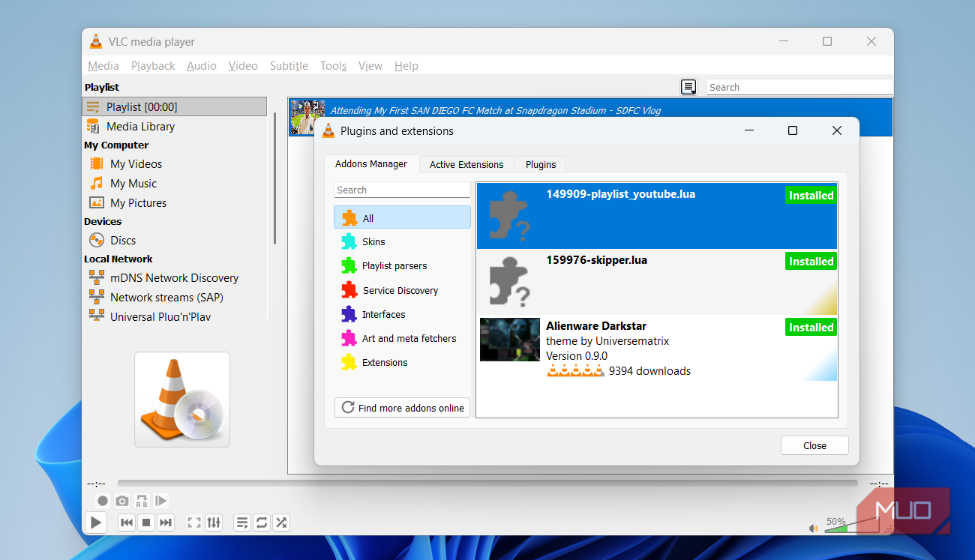This screenshot has height=560, width=975.
Task: Click Alienware Darkstar cone star rating
Action: click(x=575, y=370)
